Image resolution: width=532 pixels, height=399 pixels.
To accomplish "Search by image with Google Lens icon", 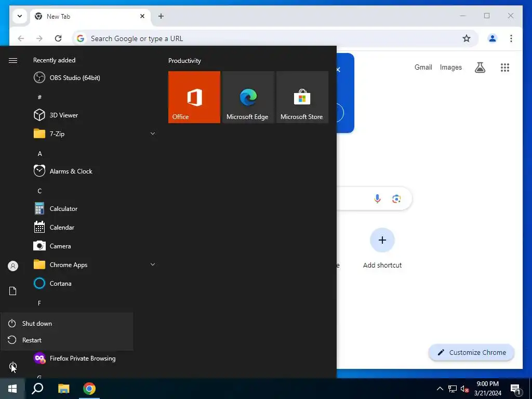I will pyautogui.click(x=396, y=198).
